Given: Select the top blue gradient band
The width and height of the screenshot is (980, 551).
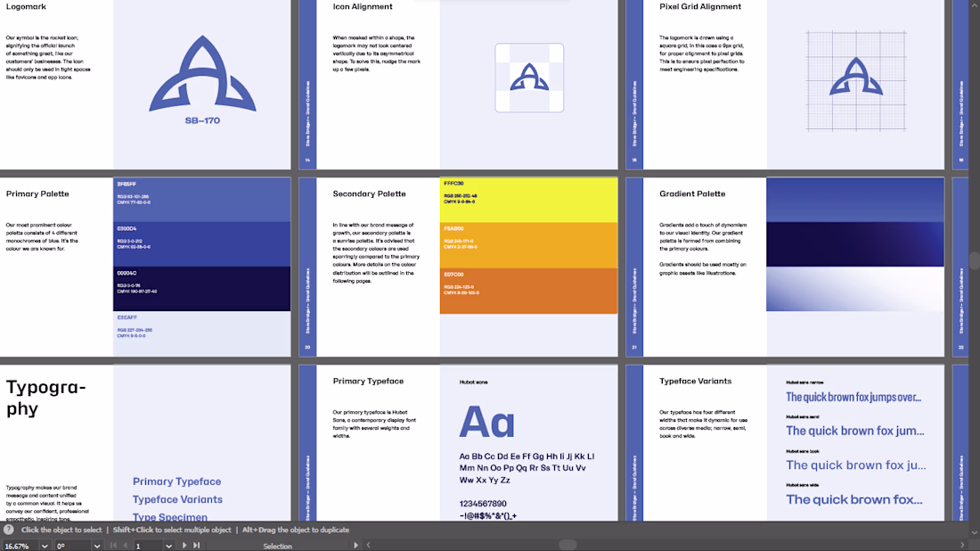Looking at the screenshot, I should click(855, 200).
